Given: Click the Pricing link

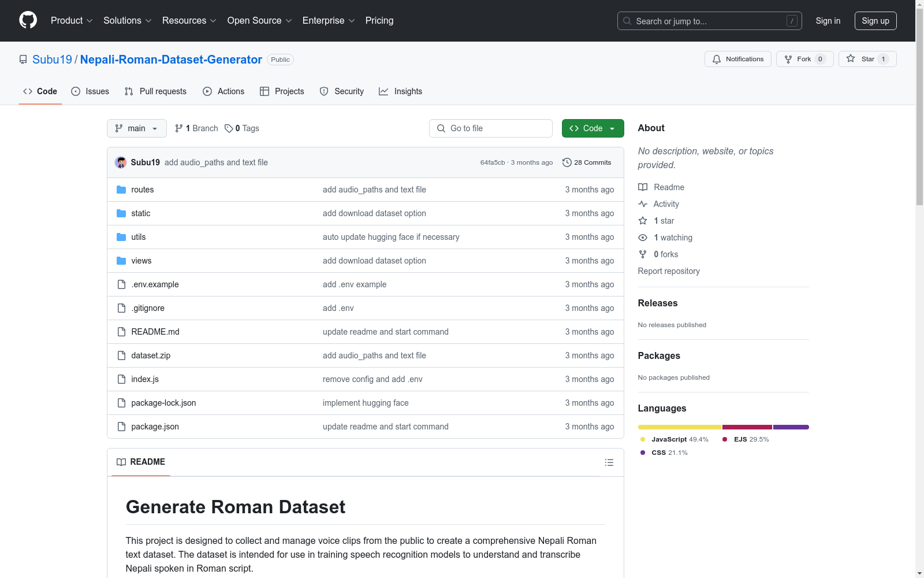Looking at the screenshot, I should point(379,20).
